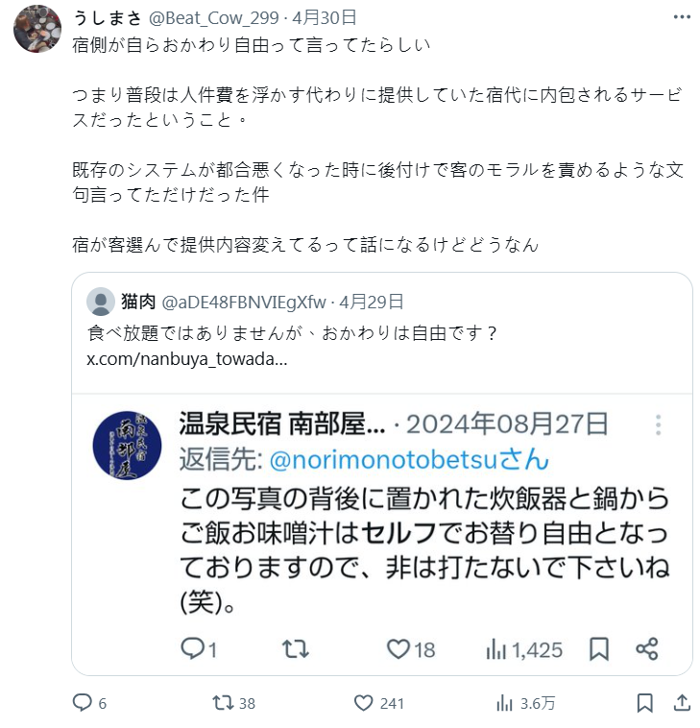Image resolution: width=700 pixels, height=728 pixels.
Task: Reply to the main tweet with comment icon
Action: [x=83, y=703]
